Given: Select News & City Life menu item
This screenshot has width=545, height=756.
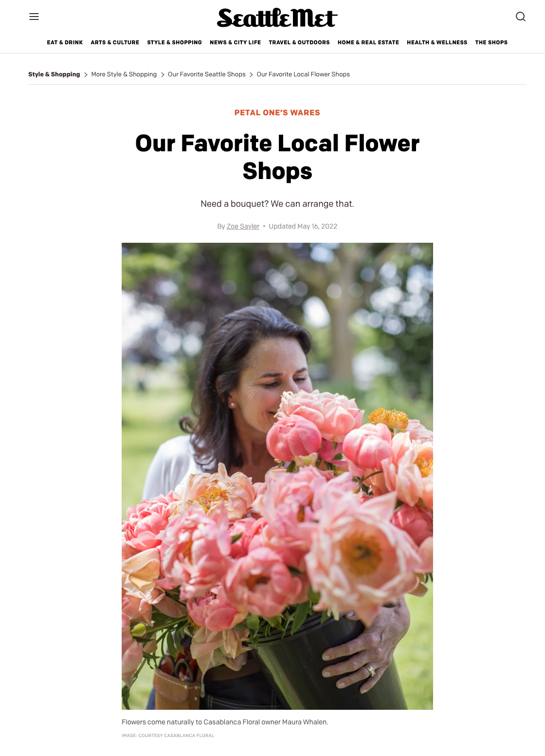Looking at the screenshot, I should 235,43.
